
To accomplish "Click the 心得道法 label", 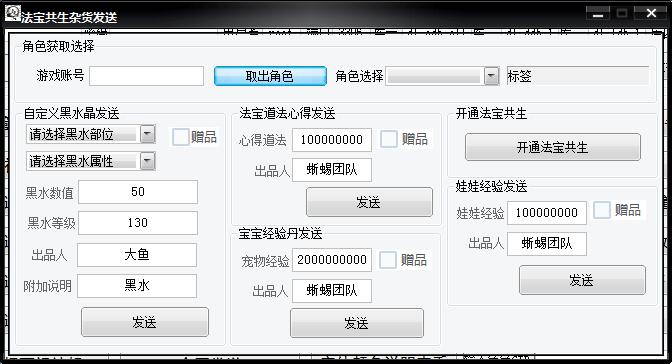I will coord(262,140).
